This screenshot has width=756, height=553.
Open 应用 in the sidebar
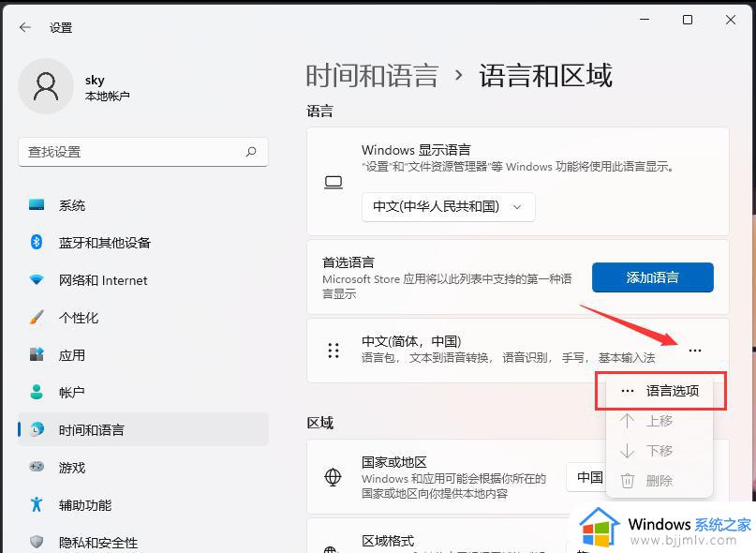coord(143,354)
